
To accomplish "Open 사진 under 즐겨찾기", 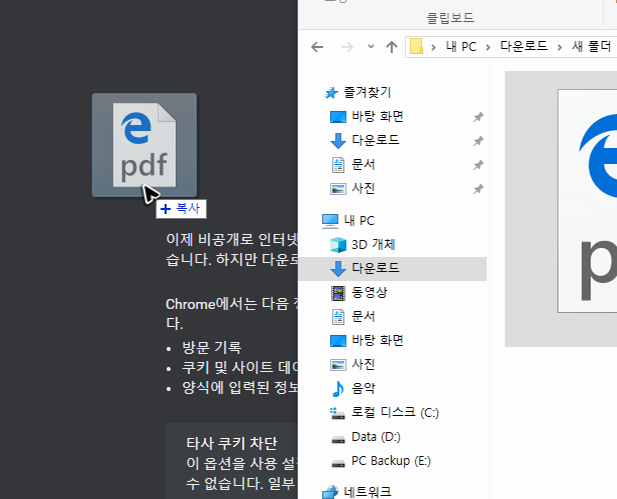I will pyautogui.click(x=363, y=189).
